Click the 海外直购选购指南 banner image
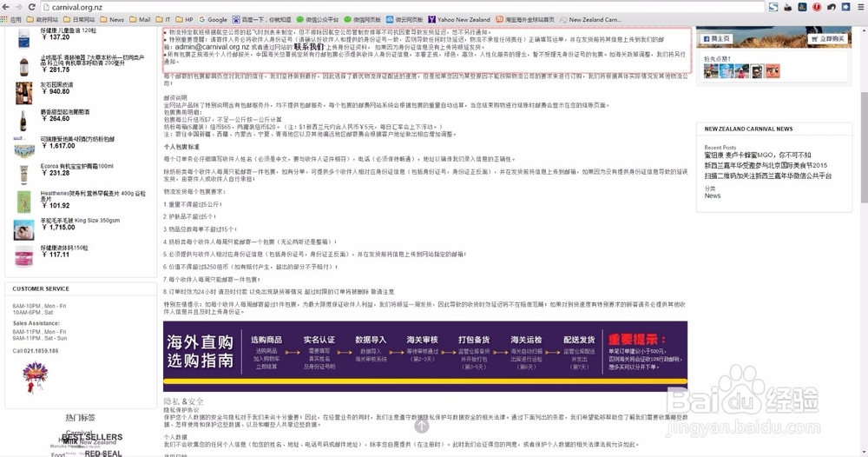The height and width of the screenshot is (457, 868). (x=425, y=355)
